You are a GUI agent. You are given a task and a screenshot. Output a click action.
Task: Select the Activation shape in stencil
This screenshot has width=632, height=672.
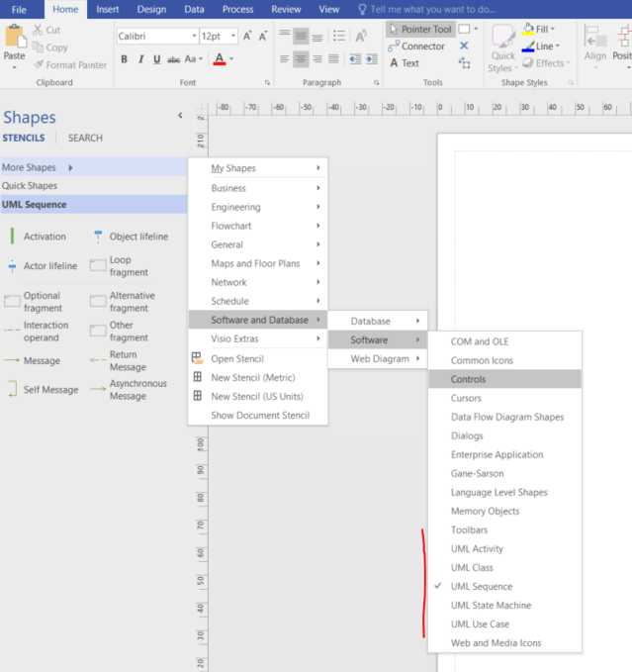tap(44, 237)
